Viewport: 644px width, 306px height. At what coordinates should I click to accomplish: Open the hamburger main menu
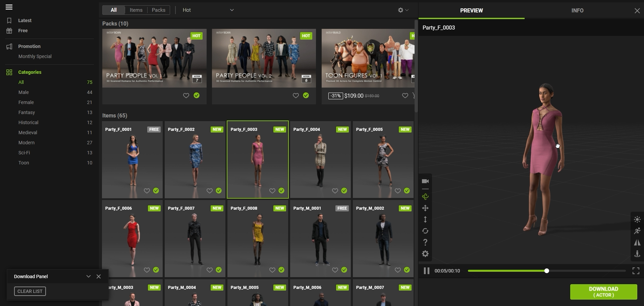(9, 7)
